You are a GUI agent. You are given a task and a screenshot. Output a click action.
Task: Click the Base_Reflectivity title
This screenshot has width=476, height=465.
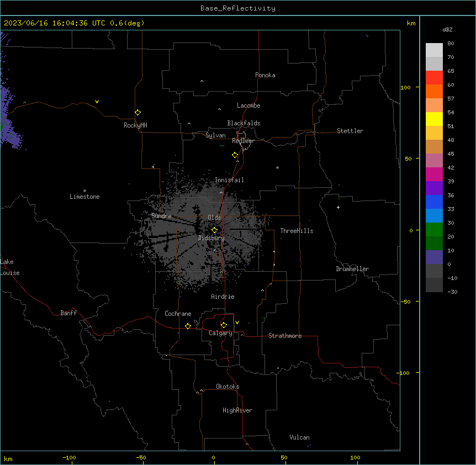[x=238, y=8]
